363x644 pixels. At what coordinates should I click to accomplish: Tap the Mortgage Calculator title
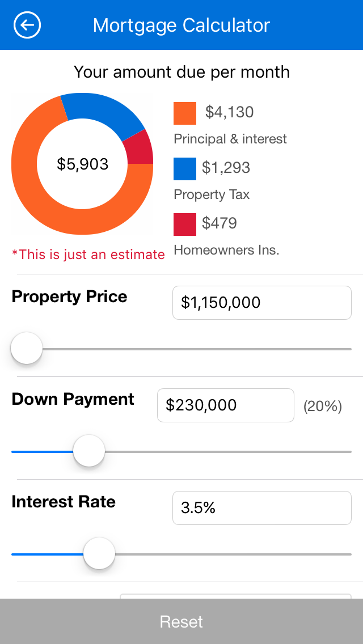click(181, 26)
